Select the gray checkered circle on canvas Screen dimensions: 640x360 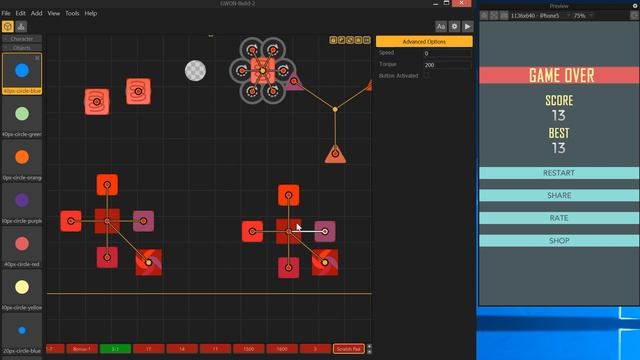tap(195, 71)
